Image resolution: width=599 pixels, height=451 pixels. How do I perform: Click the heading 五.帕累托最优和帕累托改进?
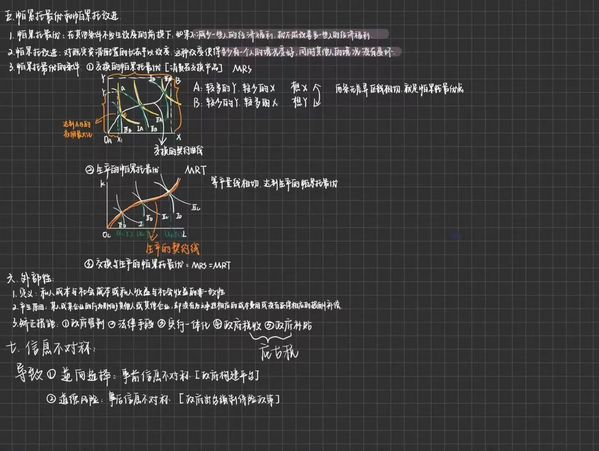click(62, 16)
